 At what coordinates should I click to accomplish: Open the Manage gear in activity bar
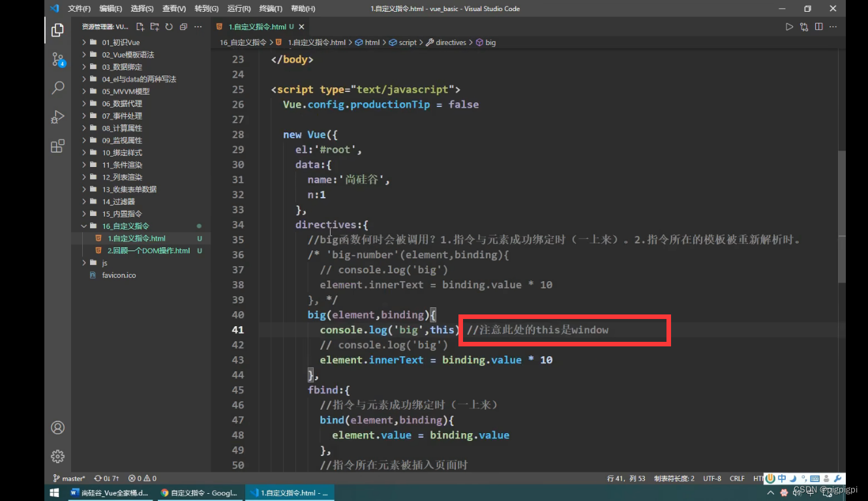pyautogui.click(x=57, y=456)
